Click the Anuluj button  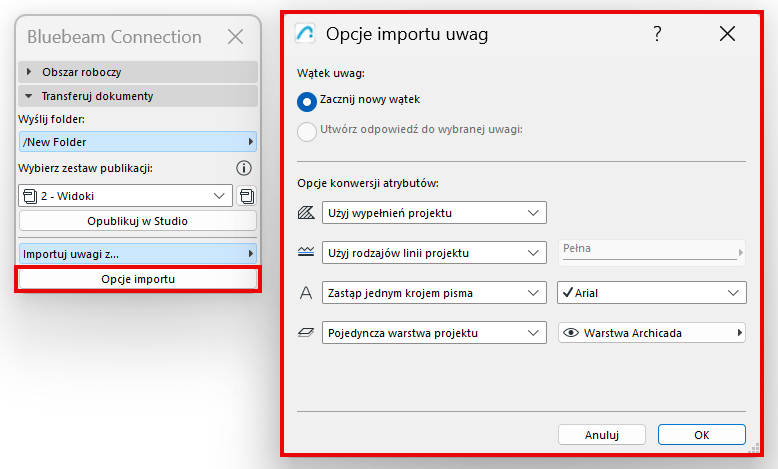click(x=601, y=435)
